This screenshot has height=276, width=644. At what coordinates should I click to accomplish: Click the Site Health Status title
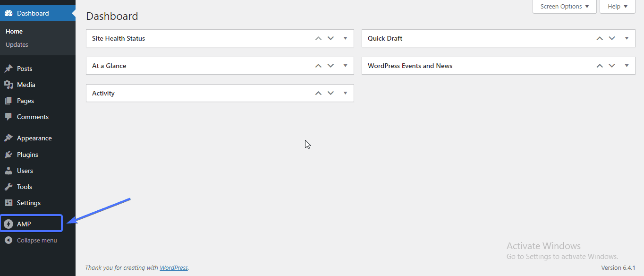[119, 38]
